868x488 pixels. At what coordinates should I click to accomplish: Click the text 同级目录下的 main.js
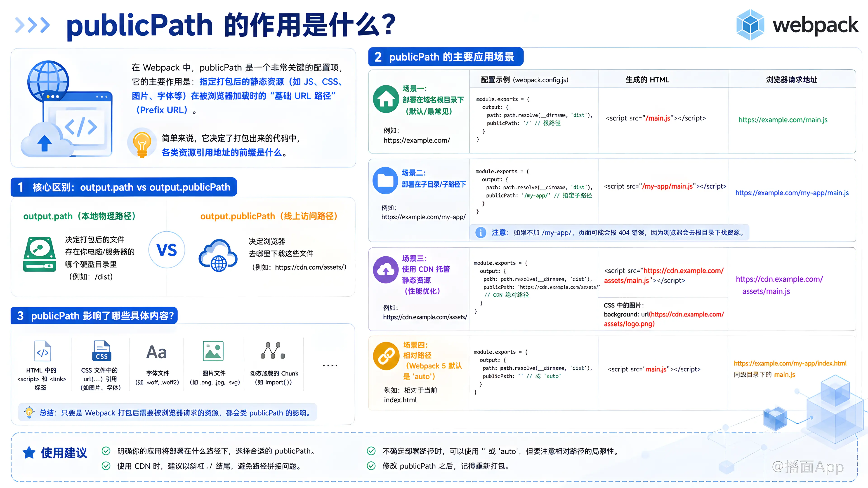click(764, 375)
